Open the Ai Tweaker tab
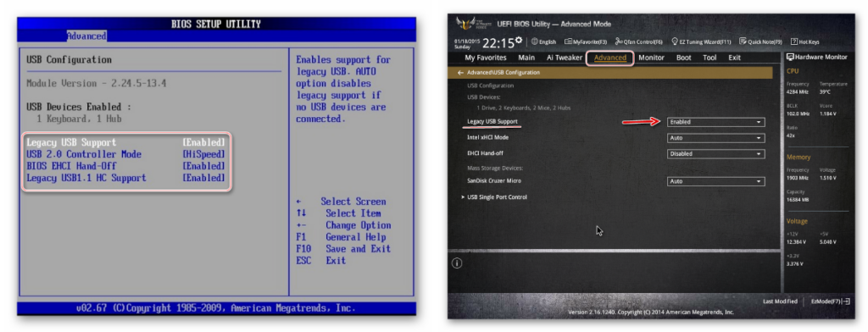The height and width of the screenshot is (332, 868). (564, 58)
